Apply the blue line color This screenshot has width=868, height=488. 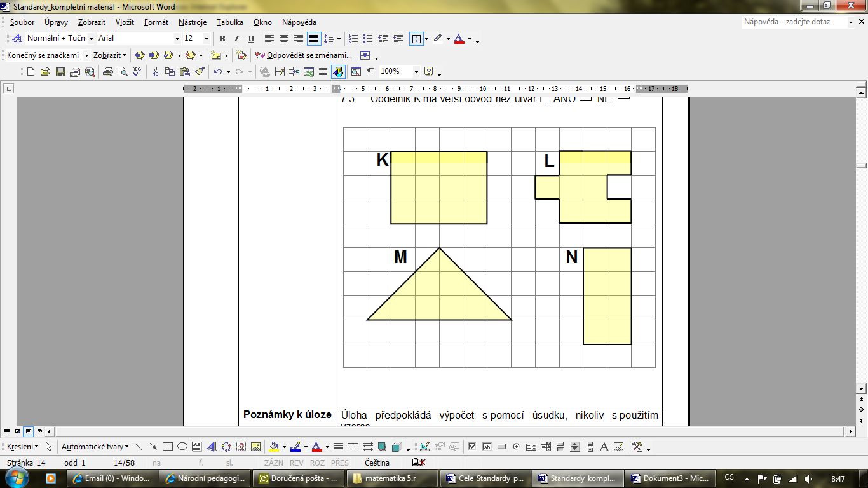[x=295, y=447]
